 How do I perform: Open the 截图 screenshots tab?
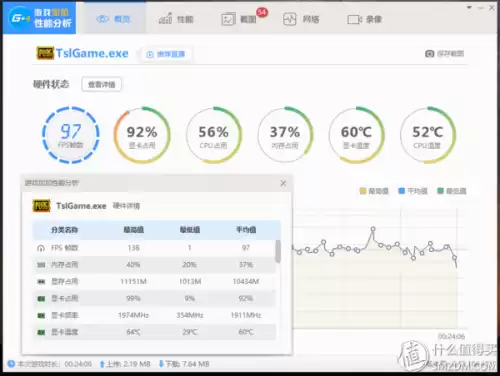point(239,19)
